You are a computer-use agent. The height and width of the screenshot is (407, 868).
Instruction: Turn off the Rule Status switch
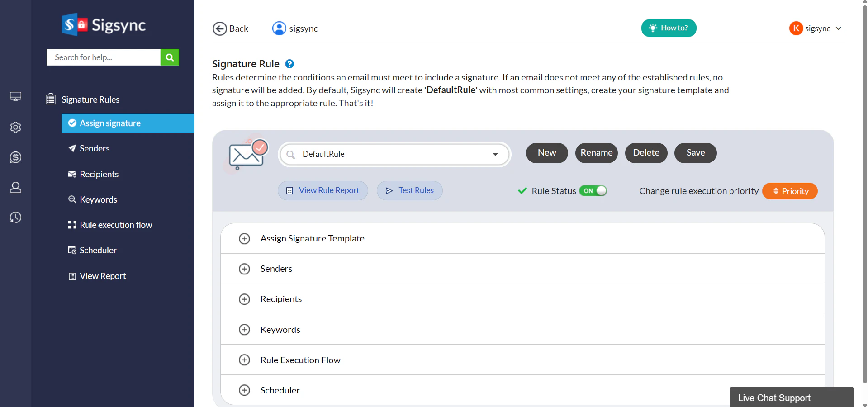click(x=593, y=190)
